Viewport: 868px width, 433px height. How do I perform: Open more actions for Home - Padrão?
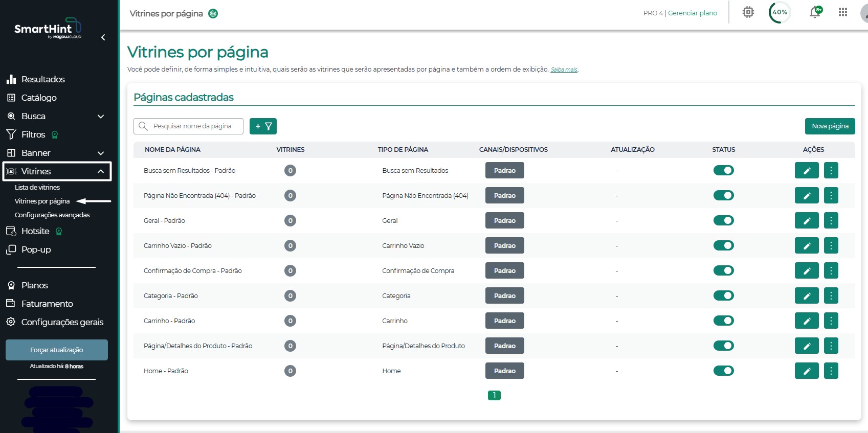pyautogui.click(x=831, y=371)
